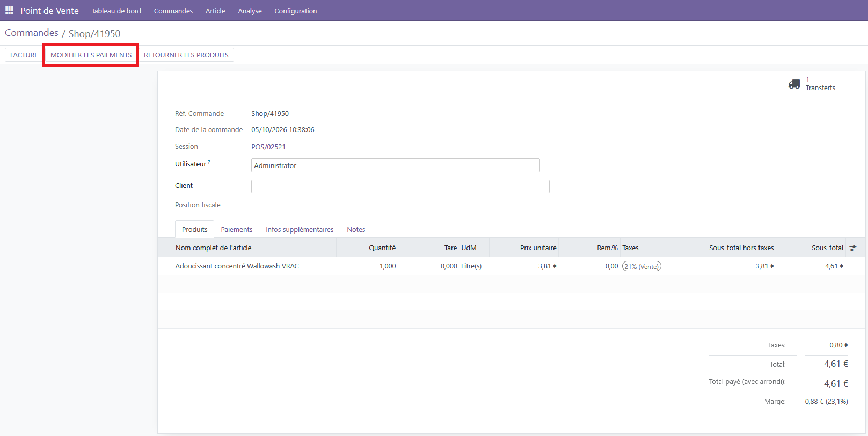The height and width of the screenshot is (436, 868).
Task: Click the FACTURE button
Action: [24, 55]
